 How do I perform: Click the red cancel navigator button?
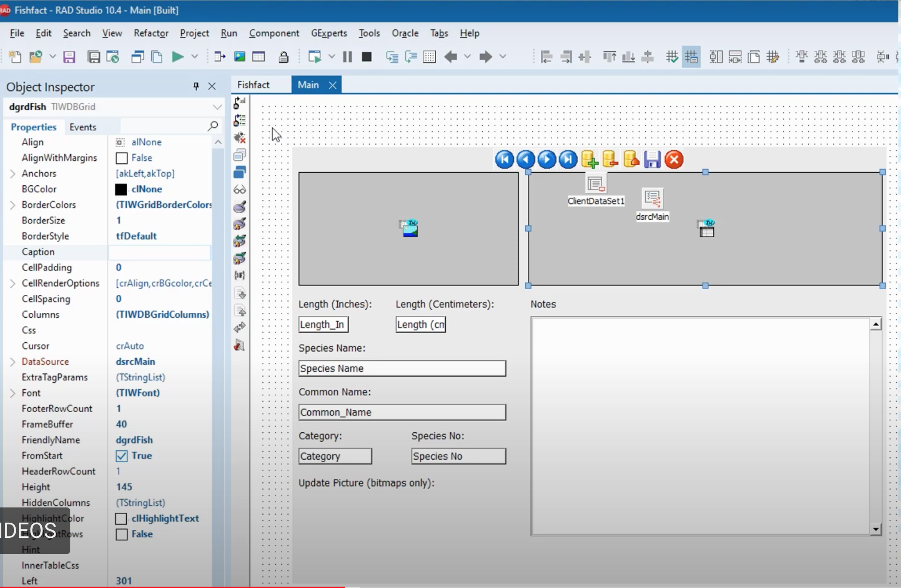click(674, 160)
